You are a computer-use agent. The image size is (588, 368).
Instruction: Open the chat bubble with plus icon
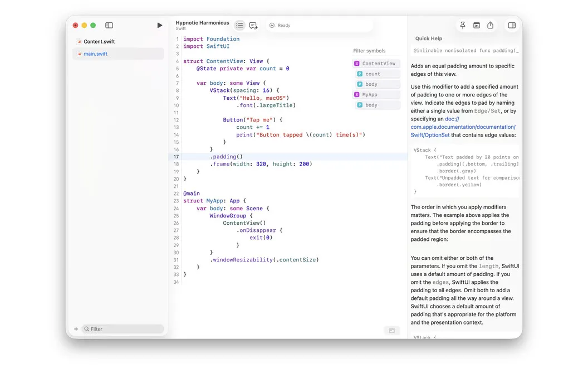point(253,26)
